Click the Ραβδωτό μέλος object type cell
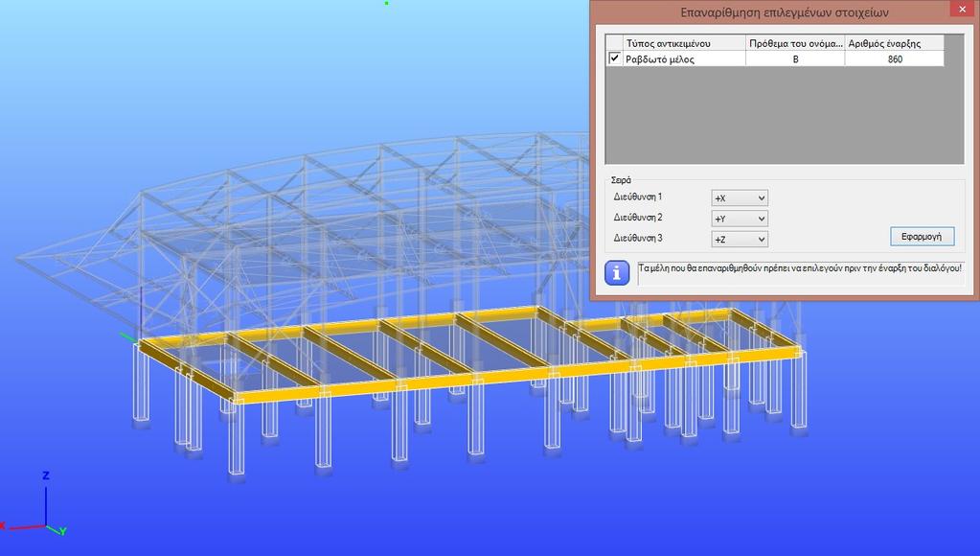This screenshot has width=980, height=556. [684, 58]
